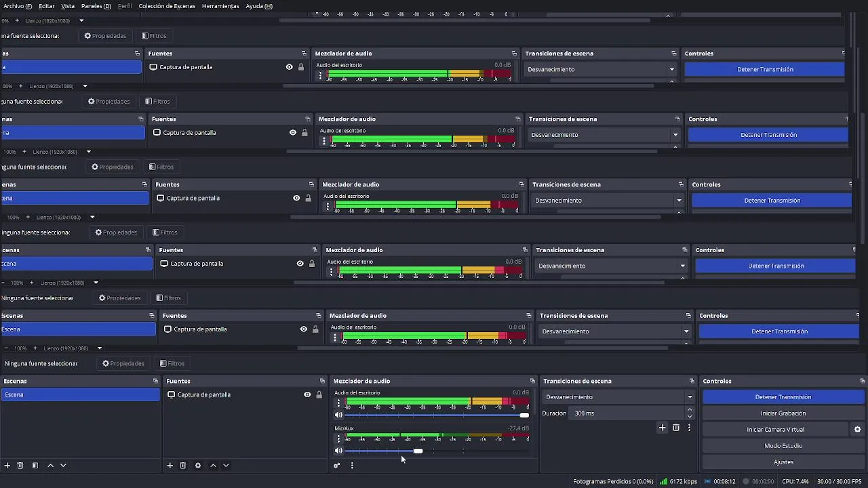The image size is (868, 488).
Task: Open Herramientas menu
Action: pyautogui.click(x=220, y=6)
